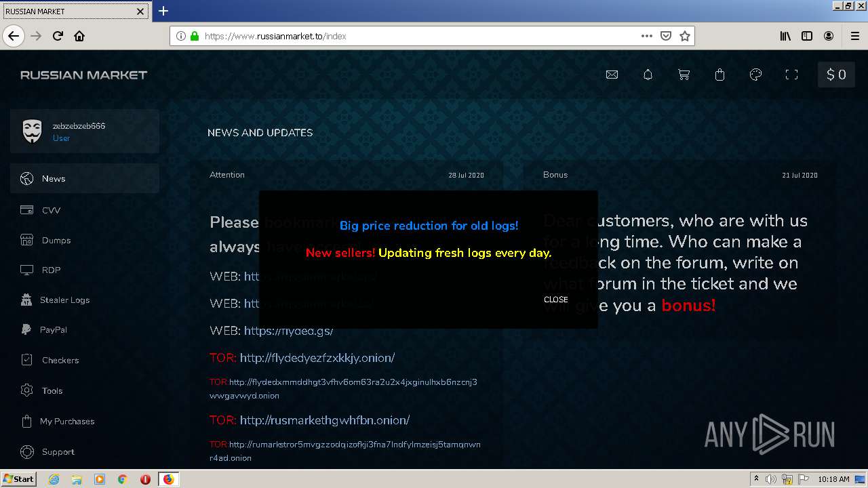Show site information circle icon
This screenshot has width=868, height=488.
181,36
